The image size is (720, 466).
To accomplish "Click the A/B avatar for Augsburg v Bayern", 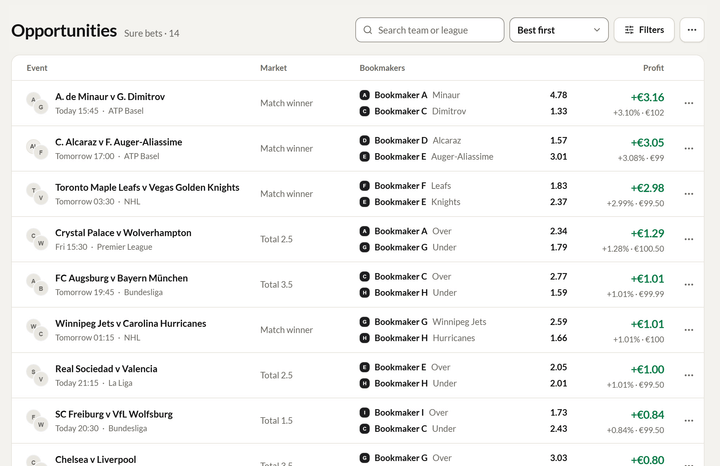I will pos(37,285).
